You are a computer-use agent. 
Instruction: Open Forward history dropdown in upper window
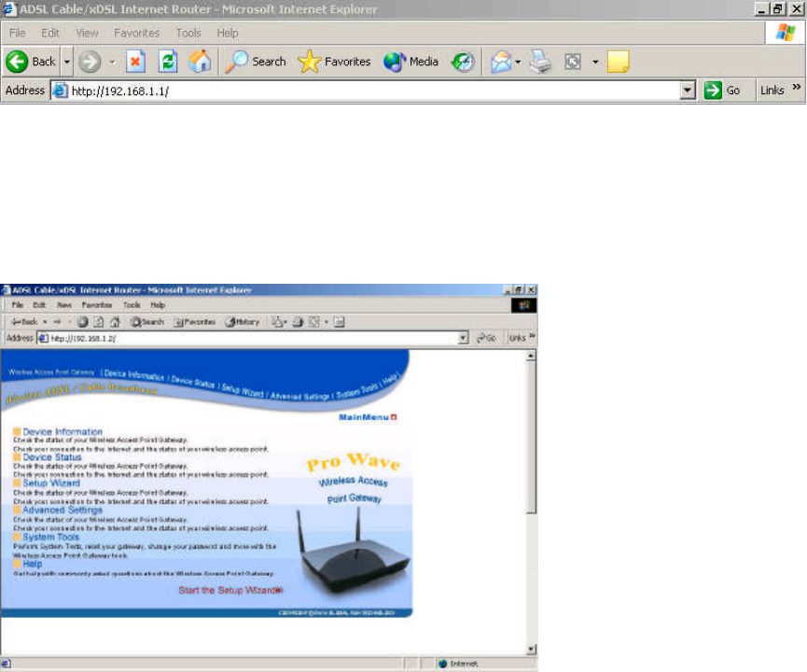(x=112, y=62)
